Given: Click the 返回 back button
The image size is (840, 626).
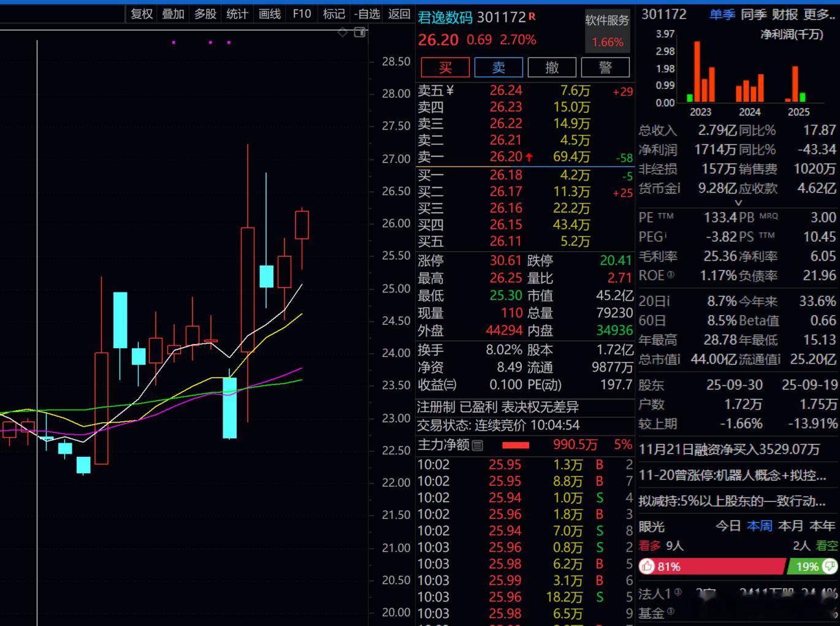Looking at the screenshot, I should (x=399, y=14).
